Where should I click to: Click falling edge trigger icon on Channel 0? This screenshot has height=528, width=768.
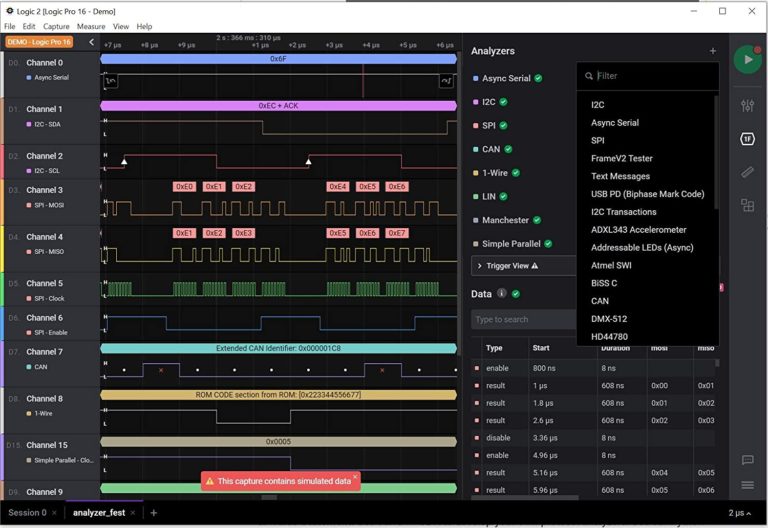(111, 81)
